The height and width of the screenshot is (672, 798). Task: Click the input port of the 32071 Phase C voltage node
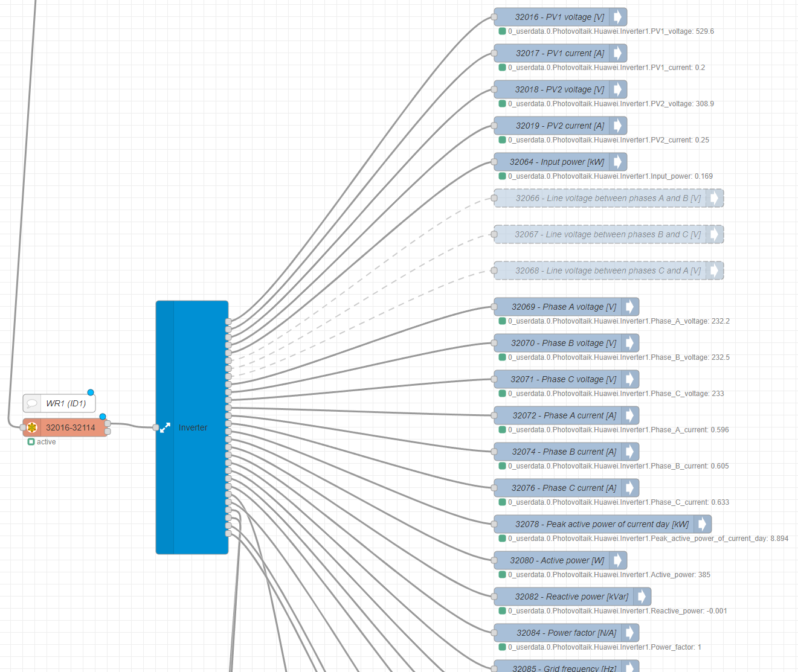click(x=494, y=379)
